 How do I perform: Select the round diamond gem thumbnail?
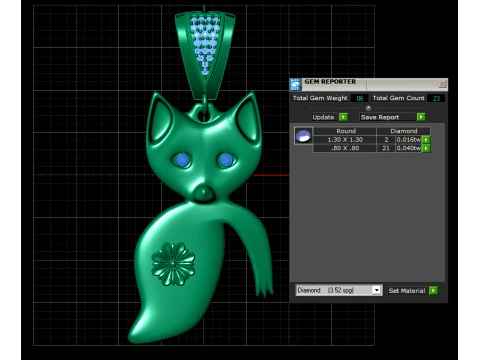pyautogui.click(x=303, y=136)
